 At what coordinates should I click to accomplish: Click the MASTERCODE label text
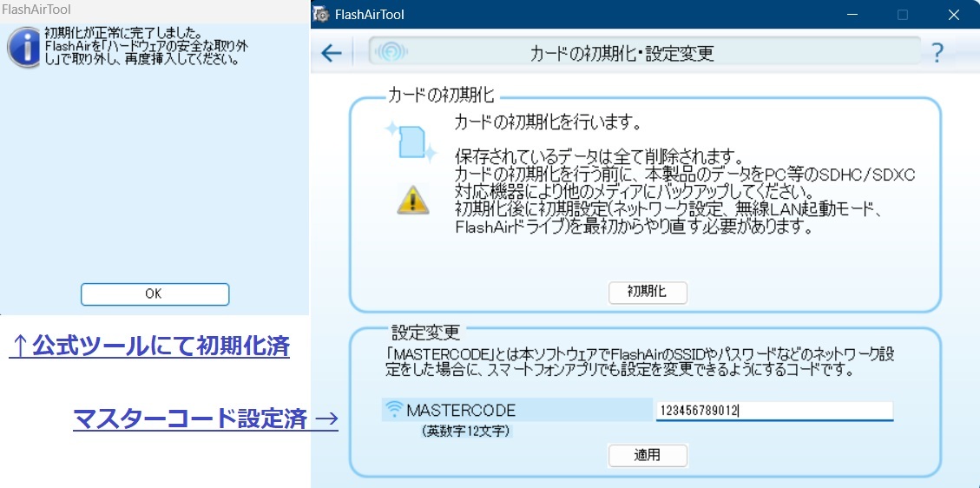[x=461, y=411]
